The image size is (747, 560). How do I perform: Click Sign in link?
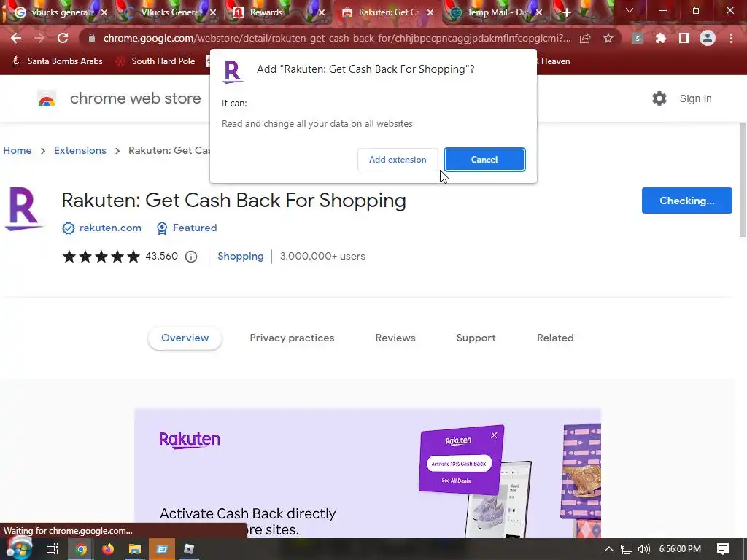tap(695, 98)
